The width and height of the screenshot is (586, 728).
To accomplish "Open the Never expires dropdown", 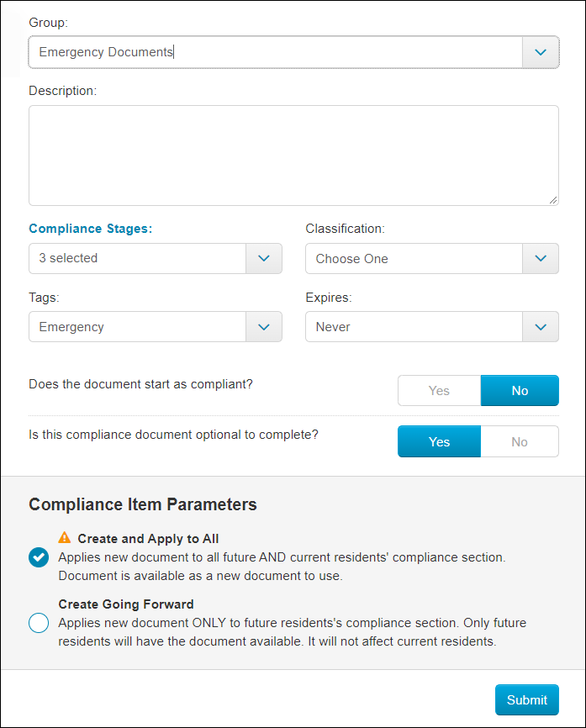I will pyautogui.click(x=414, y=327).
